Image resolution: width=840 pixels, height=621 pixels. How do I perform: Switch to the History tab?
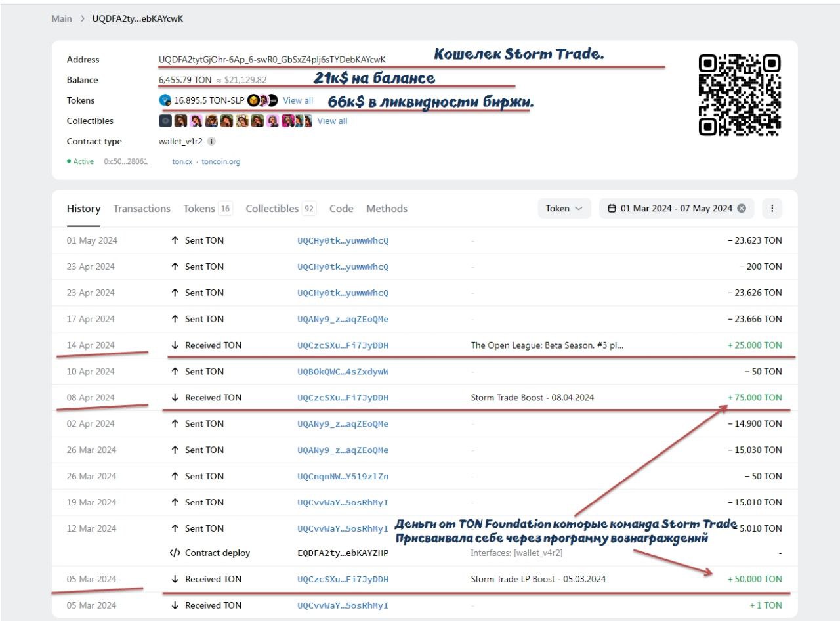tap(83, 209)
